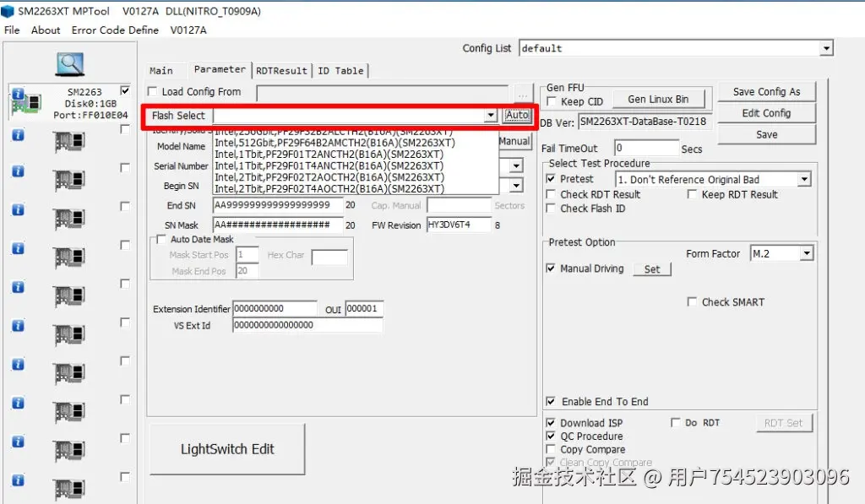Click the Auto flash select button
The width and height of the screenshot is (865, 504).
pyautogui.click(x=517, y=116)
